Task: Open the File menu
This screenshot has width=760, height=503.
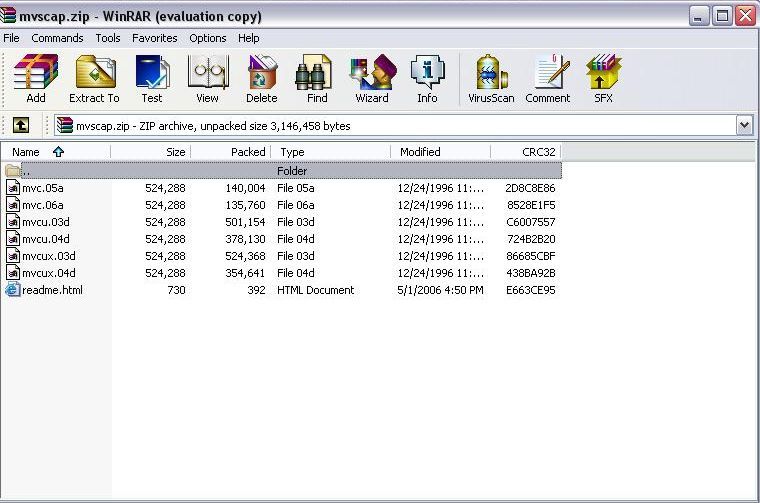Action: point(11,38)
